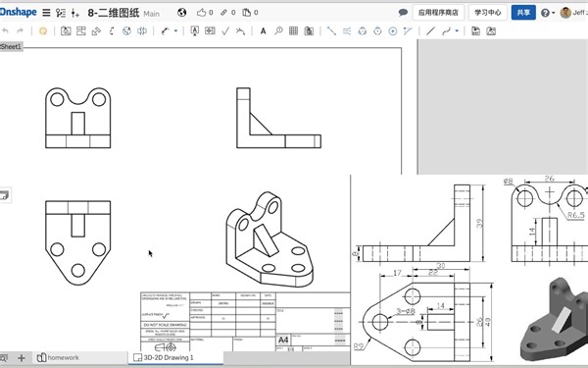
Task: Select the Geometric tolerance tool
Action: (x=210, y=30)
